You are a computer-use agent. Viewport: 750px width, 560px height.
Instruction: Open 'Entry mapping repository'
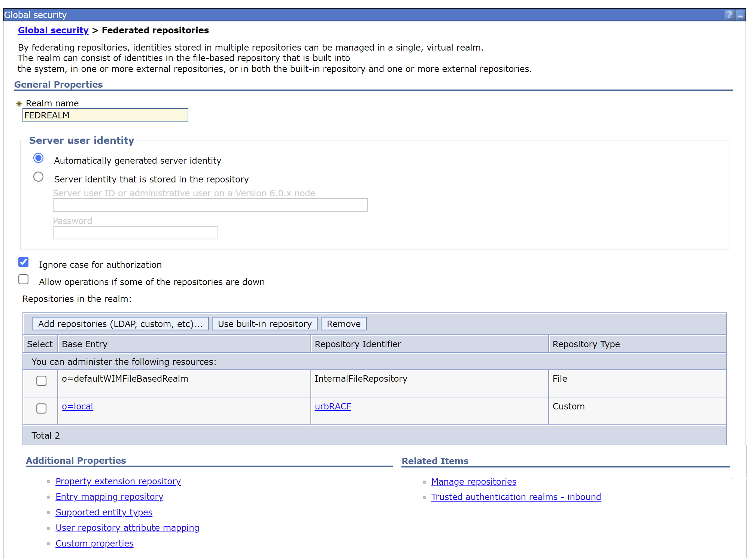click(109, 497)
